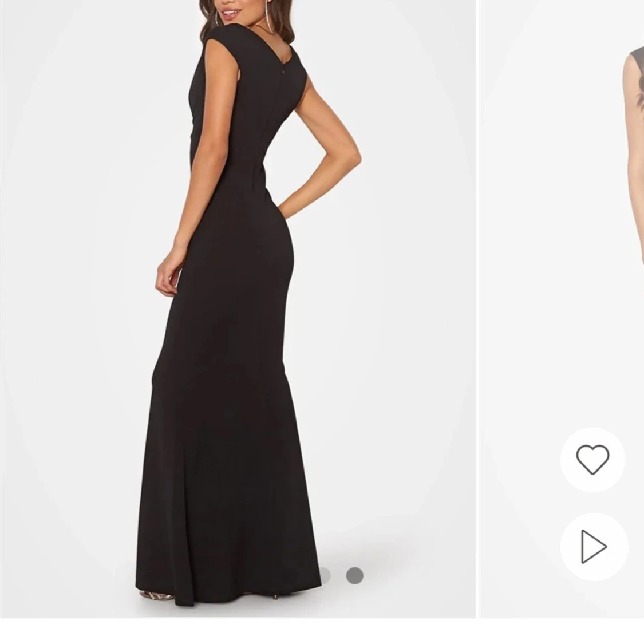Switch to the slide for the faded dot
This screenshot has width=644, height=644.
coord(323,575)
